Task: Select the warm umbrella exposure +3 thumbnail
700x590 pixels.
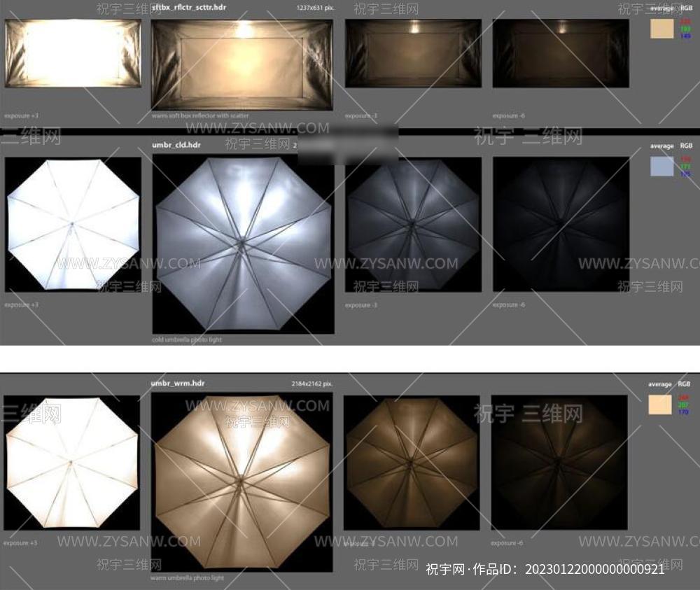Action: coord(71,463)
